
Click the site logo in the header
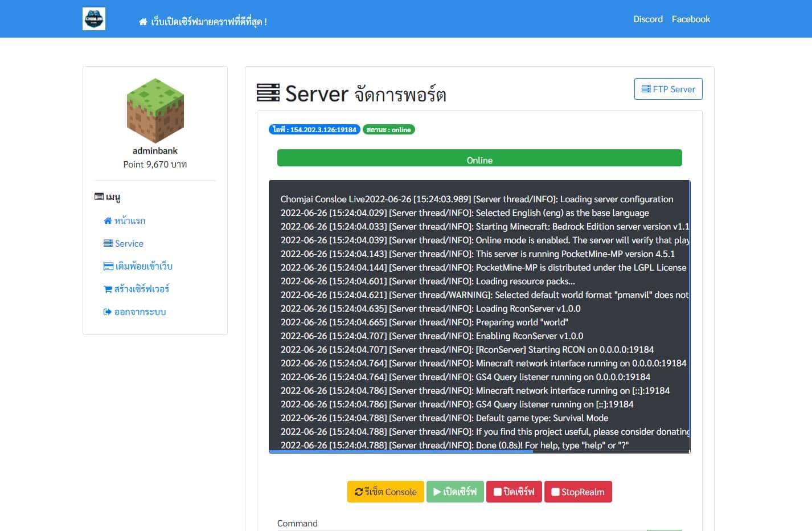pyautogui.click(x=94, y=19)
